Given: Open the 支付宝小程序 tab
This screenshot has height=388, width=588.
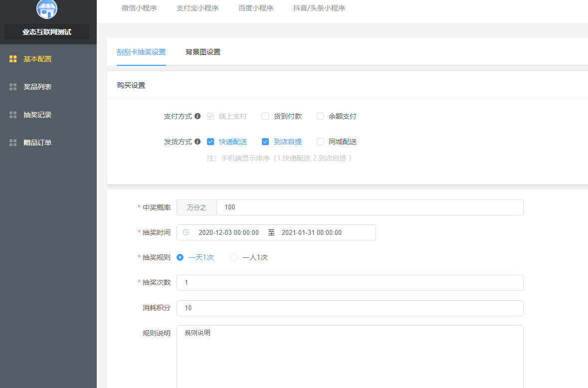Looking at the screenshot, I should click(197, 8).
